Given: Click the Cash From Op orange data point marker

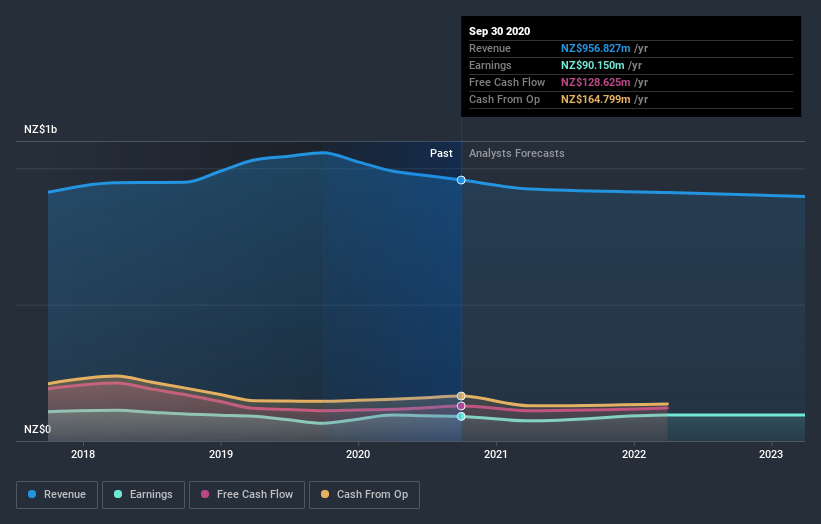Looking at the screenshot, I should (x=461, y=396).
